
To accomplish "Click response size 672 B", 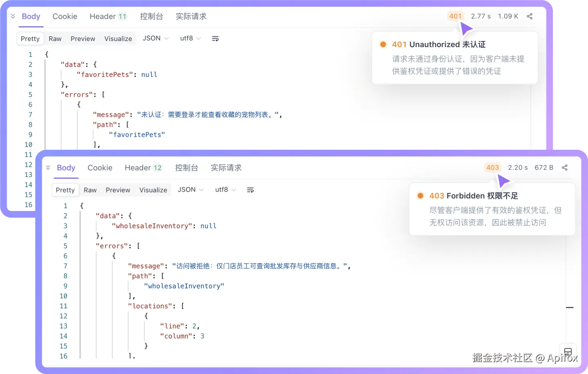I will tap(544, 167).
